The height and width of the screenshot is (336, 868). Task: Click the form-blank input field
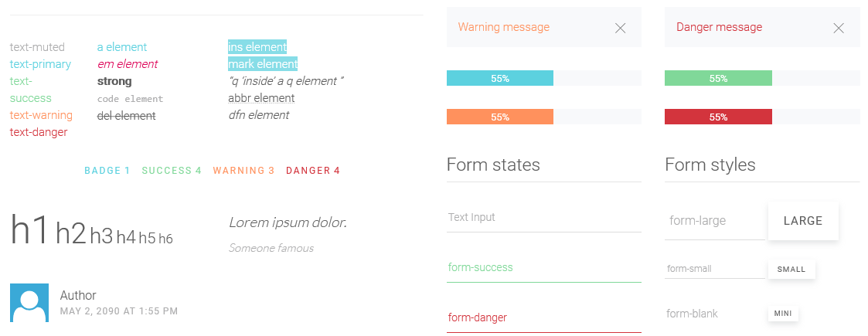tap(715, 314)
